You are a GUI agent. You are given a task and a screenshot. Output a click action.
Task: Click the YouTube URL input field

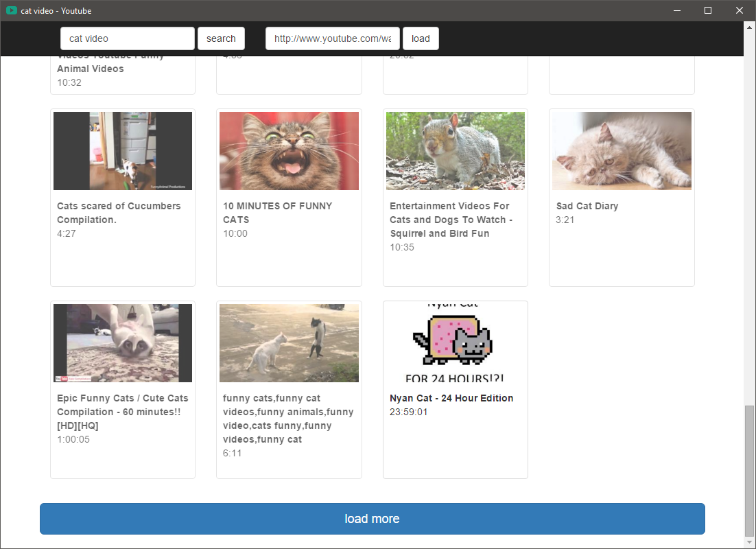pyautogui.click(x=333, y=38)
